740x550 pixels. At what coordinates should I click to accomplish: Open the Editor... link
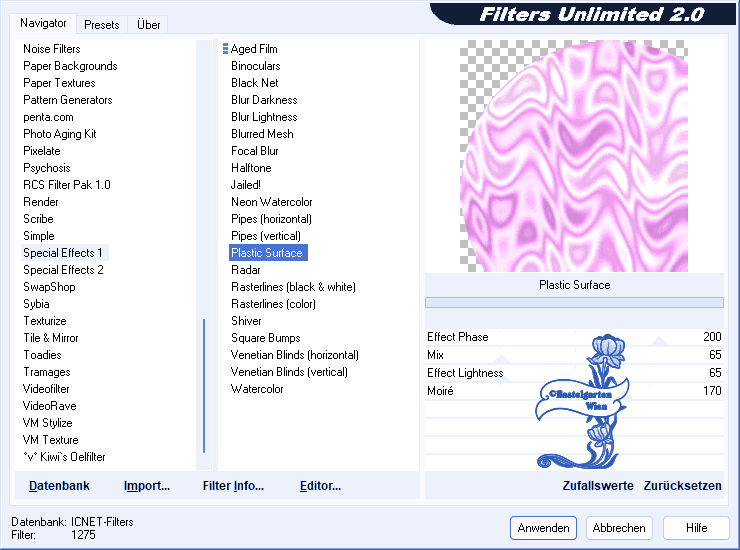click(x=320, y=486)
